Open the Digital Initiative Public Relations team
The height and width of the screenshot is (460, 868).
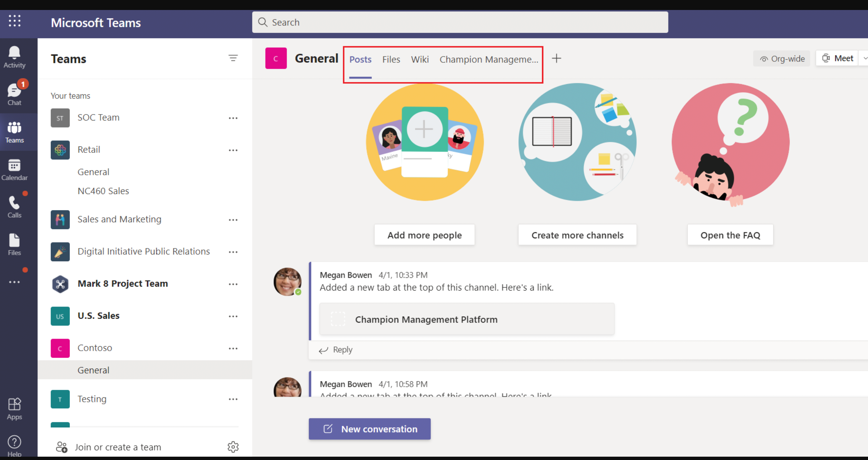coord(143,251)
